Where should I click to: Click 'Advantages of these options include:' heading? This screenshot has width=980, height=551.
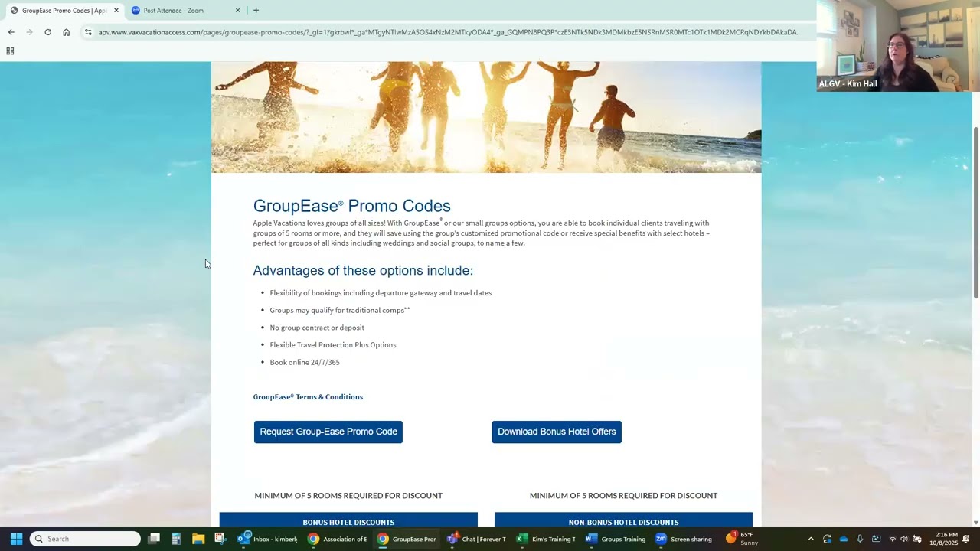(x=363, y=270)
